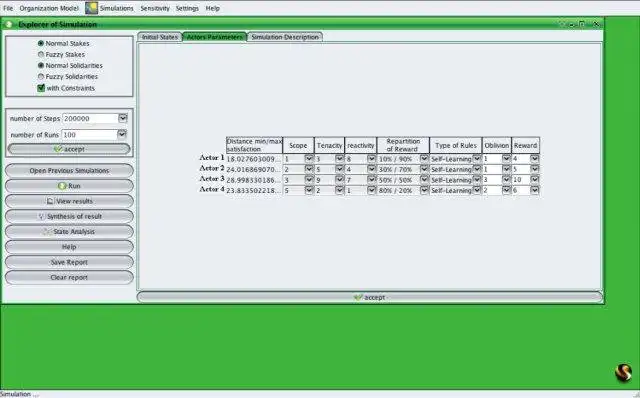Open the number of Runs dropdown
This screenshot has height=398, width=640.
[x=122, y=134]
